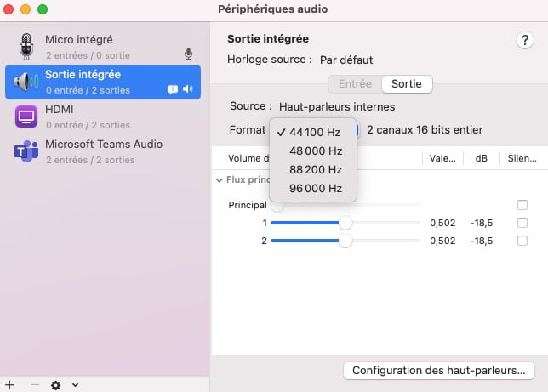
Task: Choose 48 000 Hz sample rate
Action: pyautogui.click(x=315, y=151)
